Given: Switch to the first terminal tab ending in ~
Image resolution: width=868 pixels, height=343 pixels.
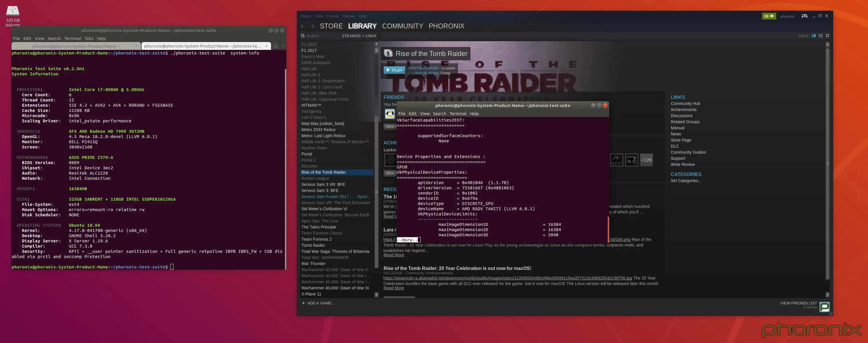Looking at the screenshot, I should coord(76,46).
